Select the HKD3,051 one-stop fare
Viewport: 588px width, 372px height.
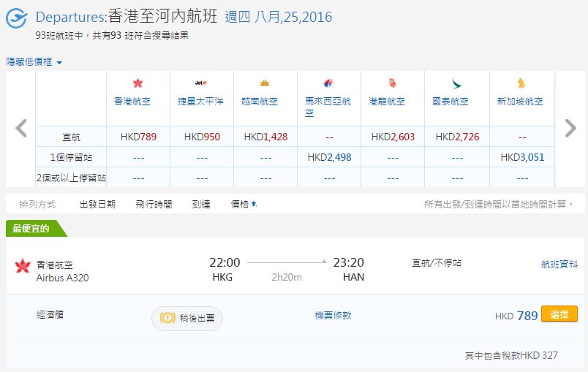[522, 157]
